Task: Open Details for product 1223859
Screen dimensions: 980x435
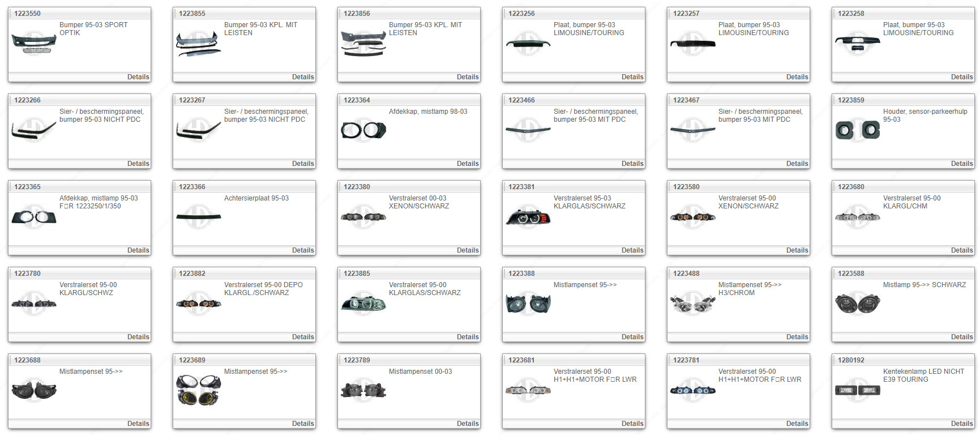Action: (x=962, y=164)
